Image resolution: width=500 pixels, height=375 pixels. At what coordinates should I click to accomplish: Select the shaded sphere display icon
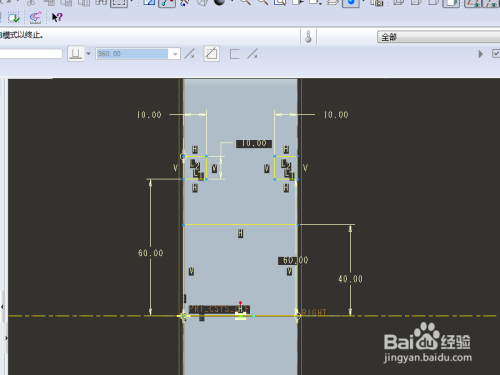click(219, 3)
